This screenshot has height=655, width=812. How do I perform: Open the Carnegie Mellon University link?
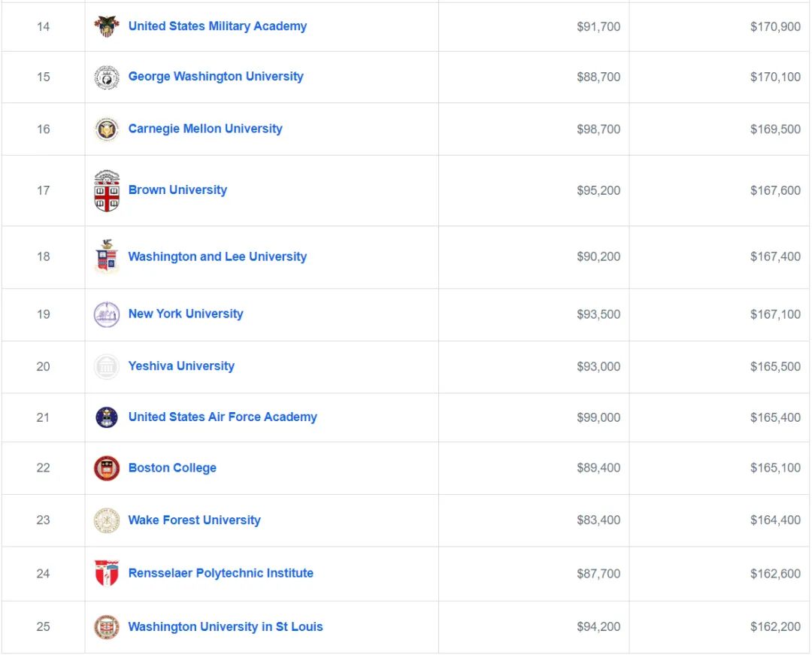pyautogui.click(x=205, y=129)
